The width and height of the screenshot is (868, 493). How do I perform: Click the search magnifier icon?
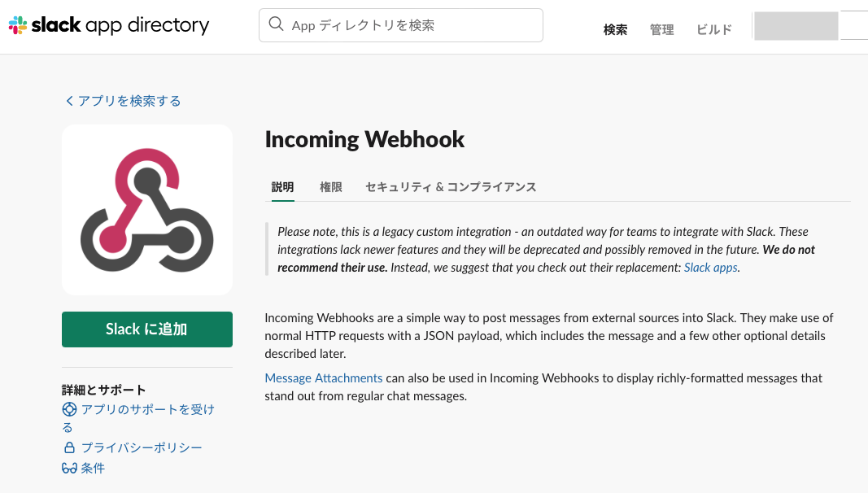pos(276,24)
